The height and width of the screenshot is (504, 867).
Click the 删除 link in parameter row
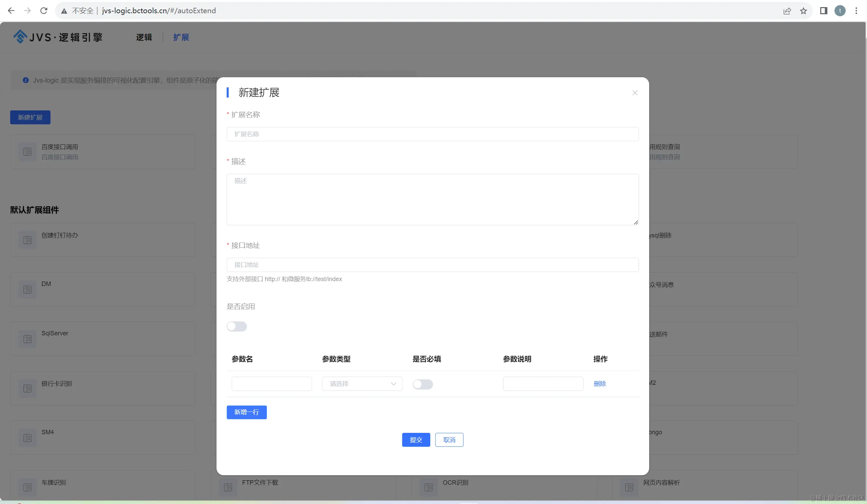(x=600, y=384)
